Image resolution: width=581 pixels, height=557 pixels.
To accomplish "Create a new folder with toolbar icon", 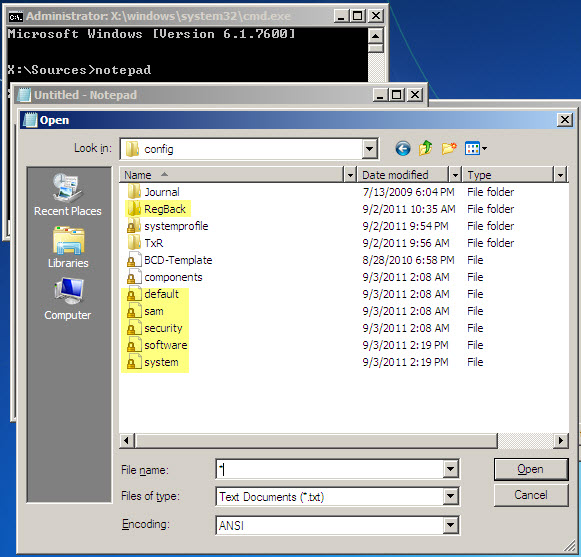I will point(449,149).
